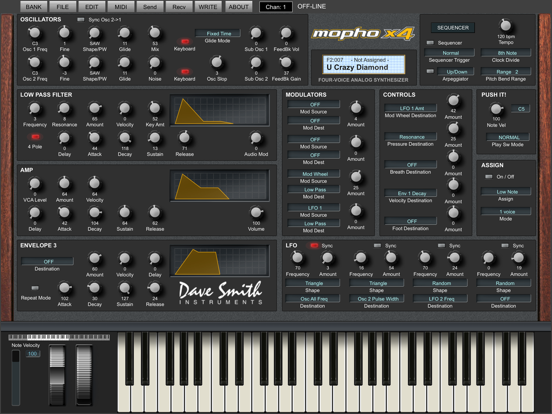552x414 pixels.
Task: Click the Noise level knob
Action: point(155,63)
